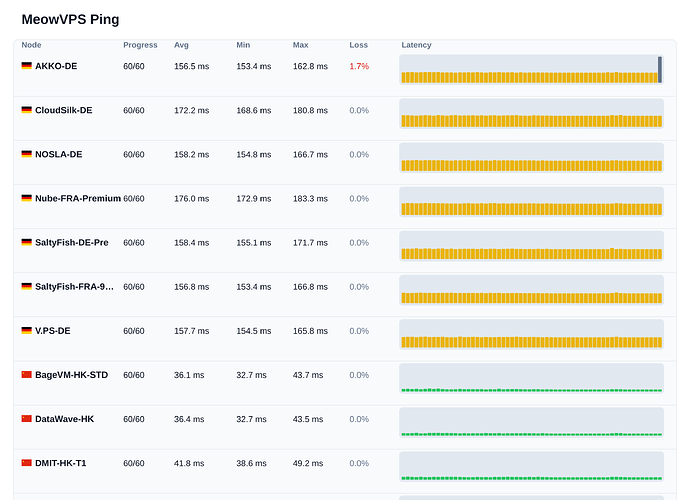Click the Node column header
Viewport: 690px width, 500px height.
[x=31, y=45]
